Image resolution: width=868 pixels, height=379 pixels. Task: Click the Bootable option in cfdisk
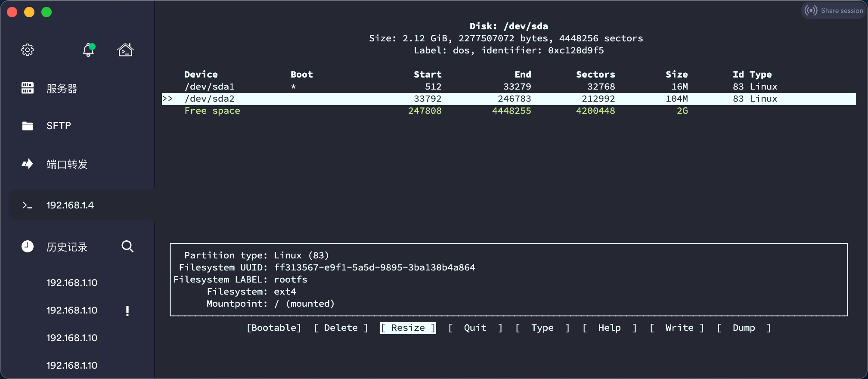click(274, 328)
